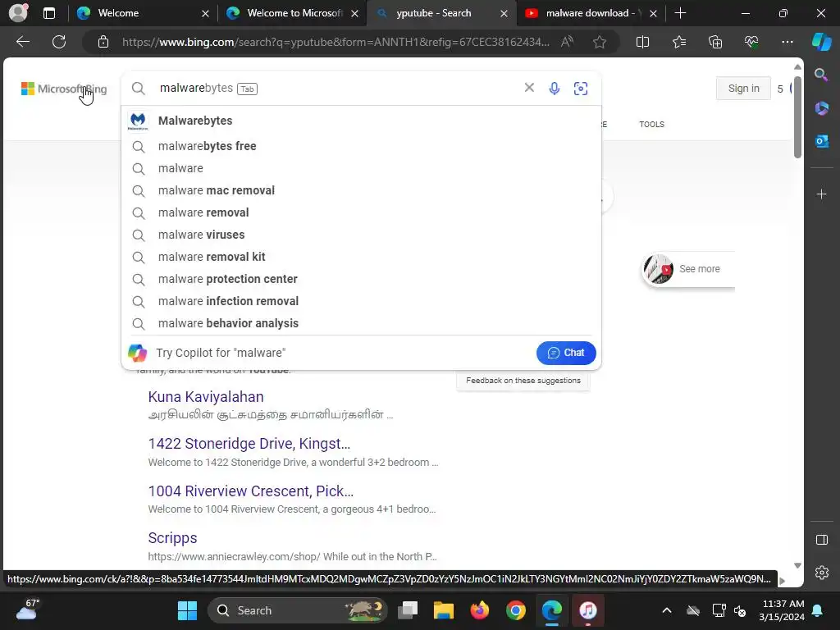Viewport: 840px width, 630px height.
Task: Open the Kuna Kaviyalahan link
Action: [206, 397]
